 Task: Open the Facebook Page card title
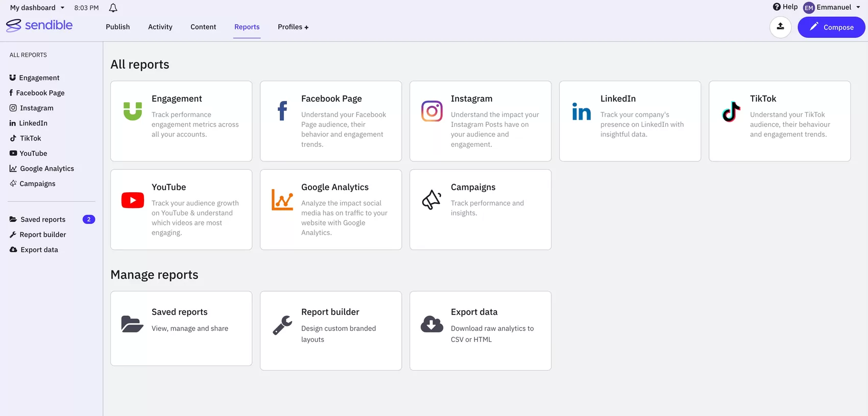[331, 99]
